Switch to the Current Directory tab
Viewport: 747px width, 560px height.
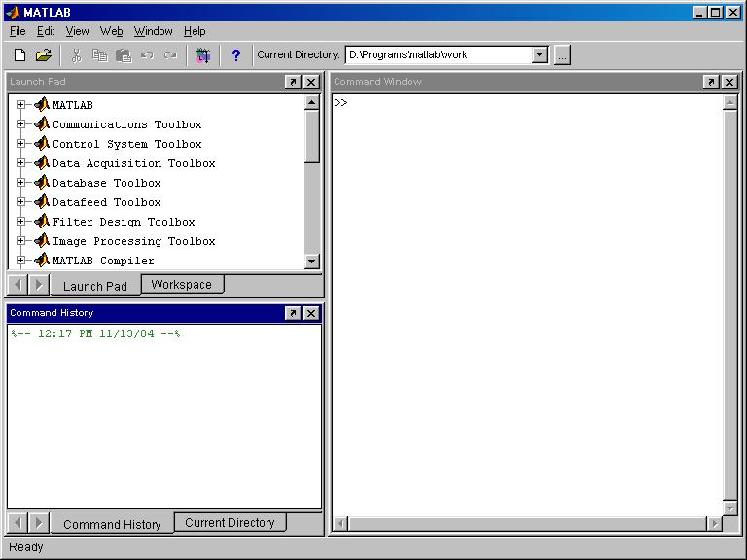[x=230, y=522]
